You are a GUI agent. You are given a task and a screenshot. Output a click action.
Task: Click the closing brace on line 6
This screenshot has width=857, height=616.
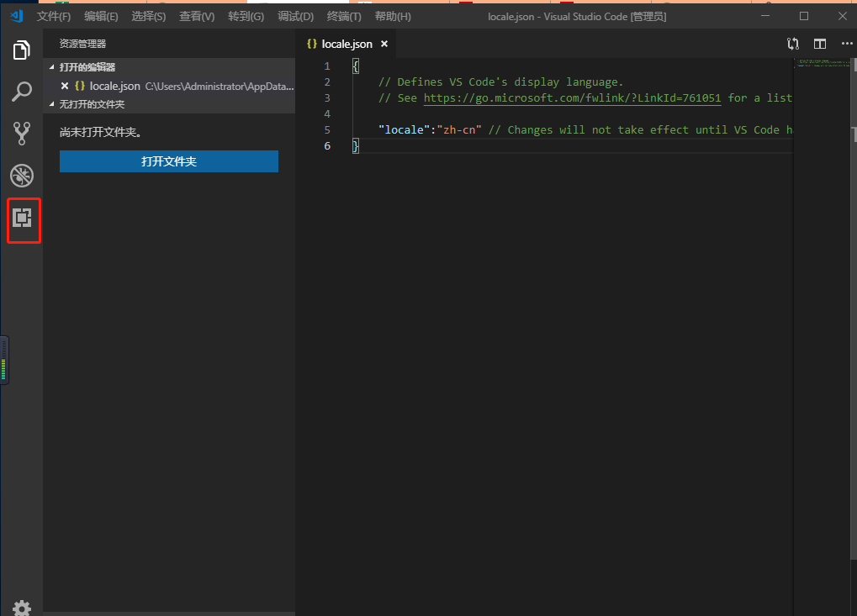click(355, 146)
